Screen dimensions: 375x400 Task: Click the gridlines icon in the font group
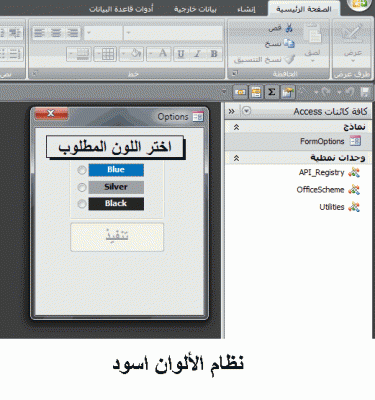(x=108, y=54)
